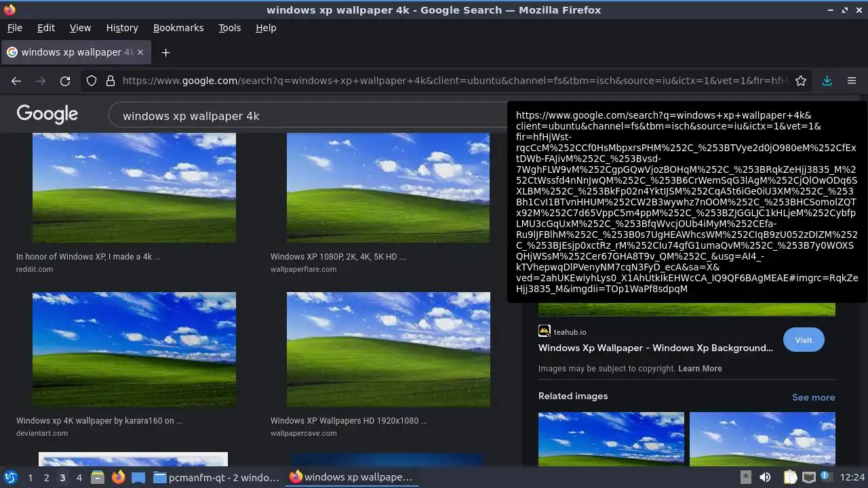Switch to windows xp wallpaper taskbar entry

351,477
